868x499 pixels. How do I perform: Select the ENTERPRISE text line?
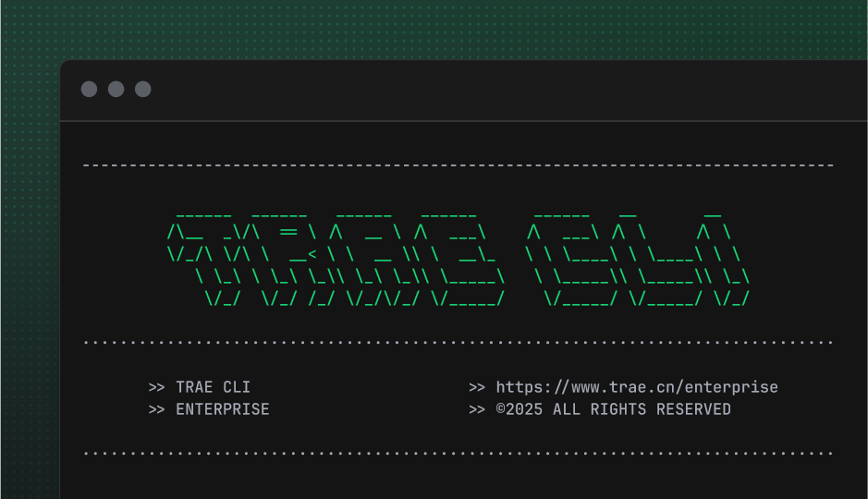pos(223,408)
